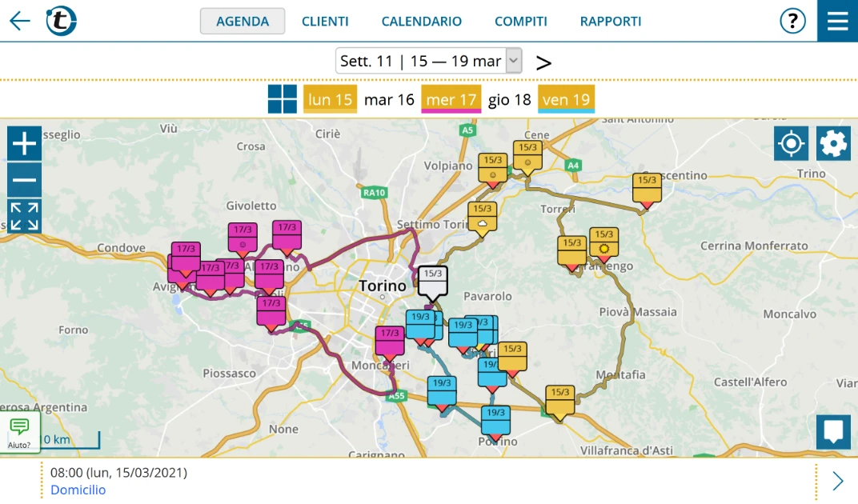Image resolution: width=858 pixels, height=504 pixels.
Task: Open the help question mark icon
Action: pos(792,22)
